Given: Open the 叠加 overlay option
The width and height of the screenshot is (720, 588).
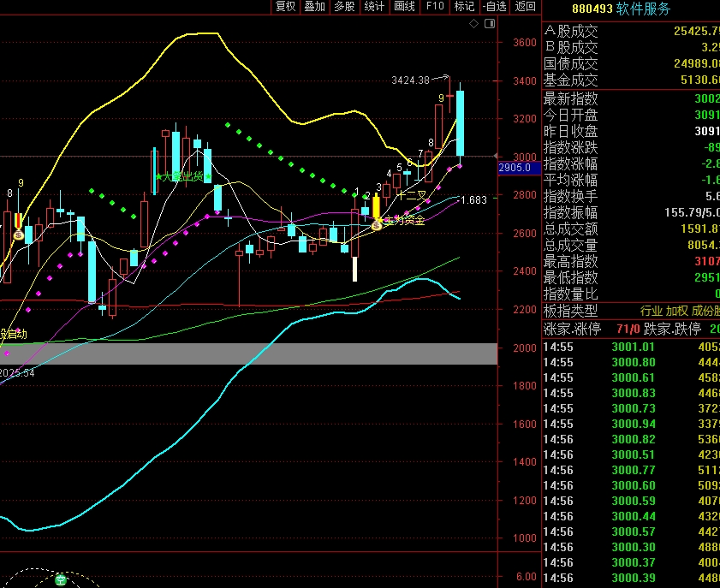Looking at the screenshot, I should (x=314, y=7).
